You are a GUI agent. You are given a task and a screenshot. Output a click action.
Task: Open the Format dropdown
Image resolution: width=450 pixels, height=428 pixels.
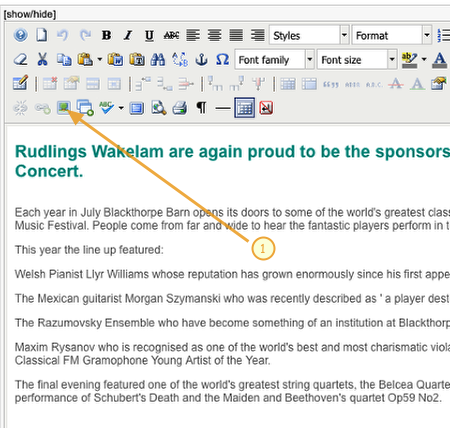[392, 35]
